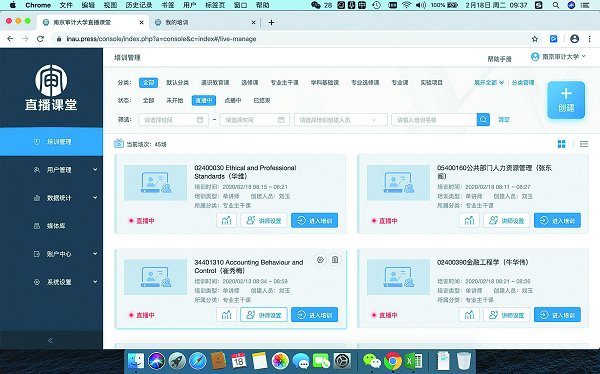This screenshot has height=374, width=600.
Task: Open 分类管理 link
Action: click(x=523, y=82)
